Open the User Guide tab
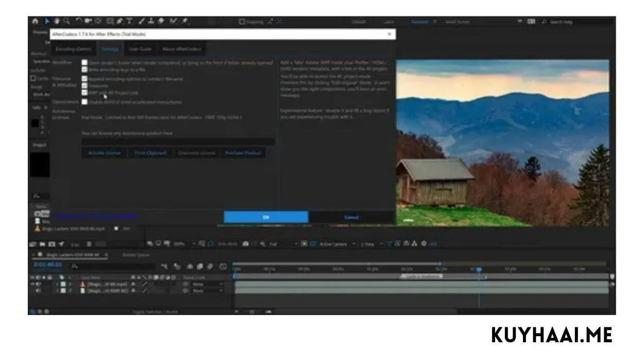This screenshot has width=644, height=350. click(140, 49)
